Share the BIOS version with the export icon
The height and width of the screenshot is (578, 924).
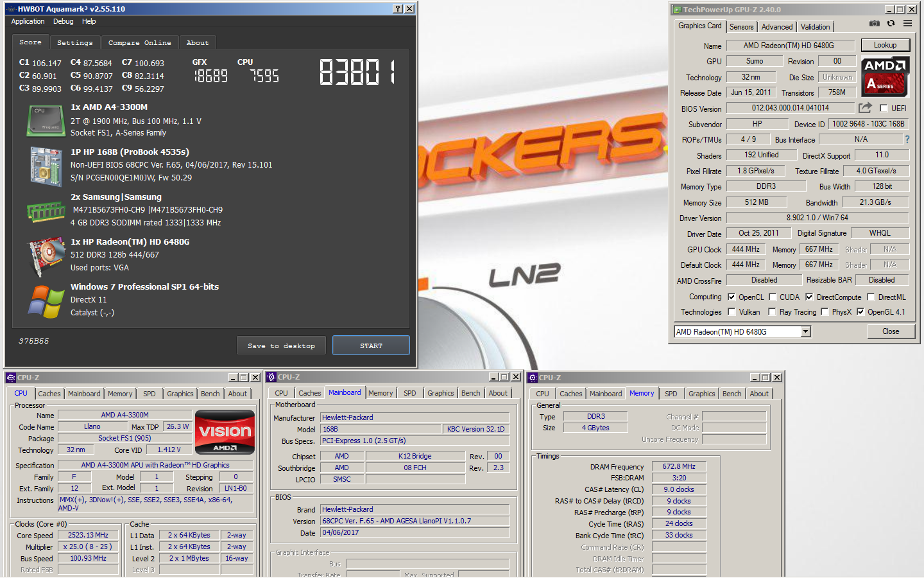866,108
